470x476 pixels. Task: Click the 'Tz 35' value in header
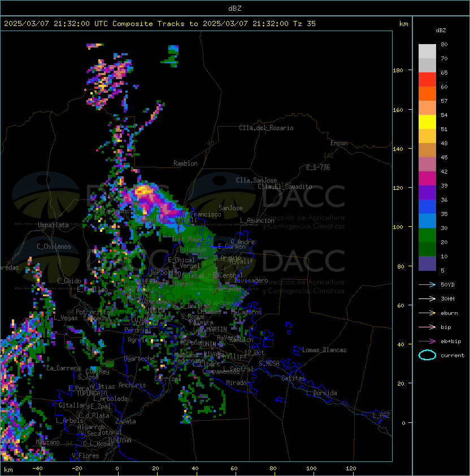pyautogui.click(x=304, y=24)
